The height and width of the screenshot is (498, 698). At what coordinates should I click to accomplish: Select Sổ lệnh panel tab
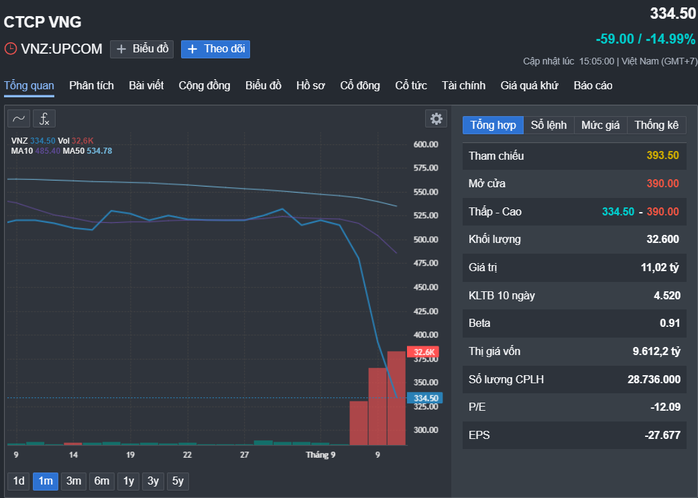(549, 125)
